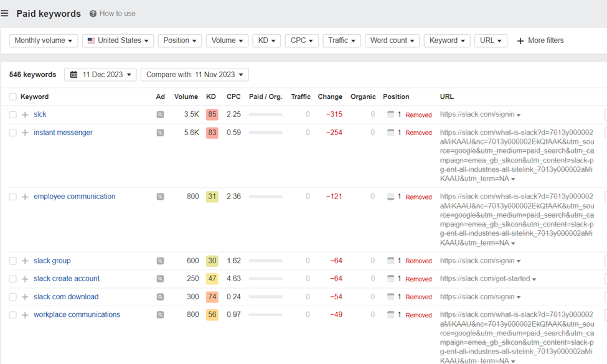
Task: Open the 11 Dec 2023 date picker
Action: coord(100,75)
